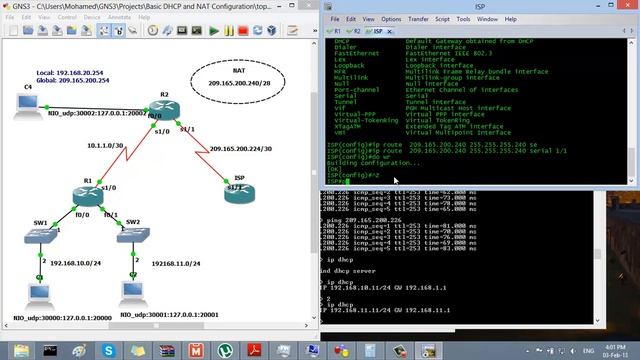Open Adobe Reader from taskbar

click(254, 351)
